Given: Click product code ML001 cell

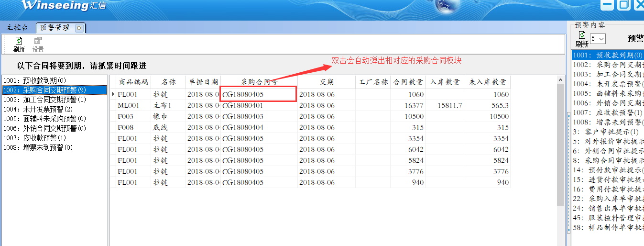Looking at the screenshot, I should point(134,105).
